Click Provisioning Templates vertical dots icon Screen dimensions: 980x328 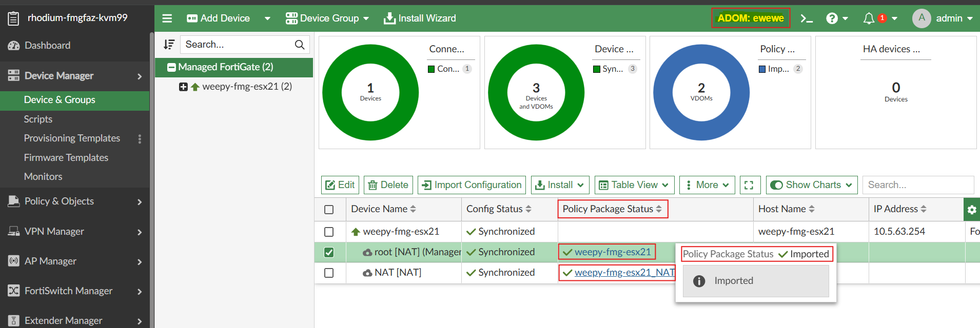[140, 139]
